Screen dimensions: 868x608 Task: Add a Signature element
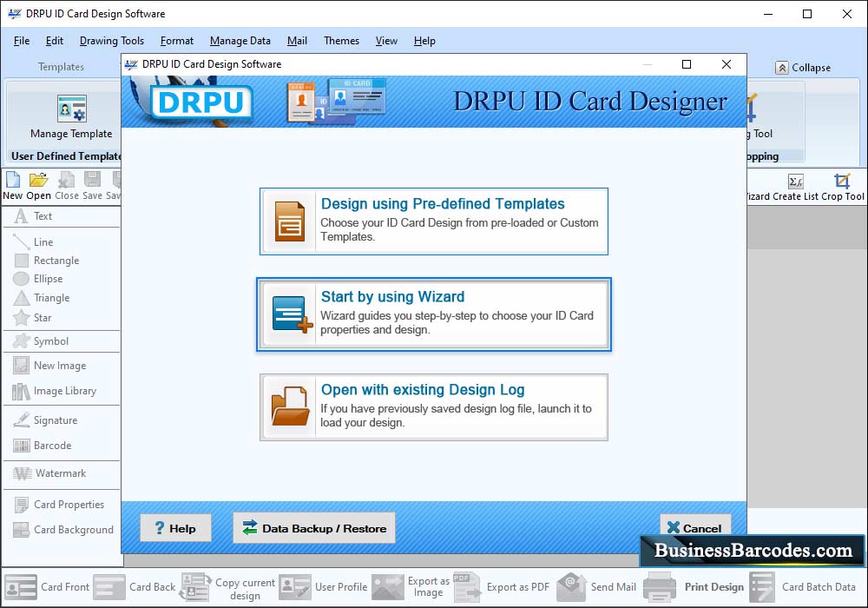(45, 420)
